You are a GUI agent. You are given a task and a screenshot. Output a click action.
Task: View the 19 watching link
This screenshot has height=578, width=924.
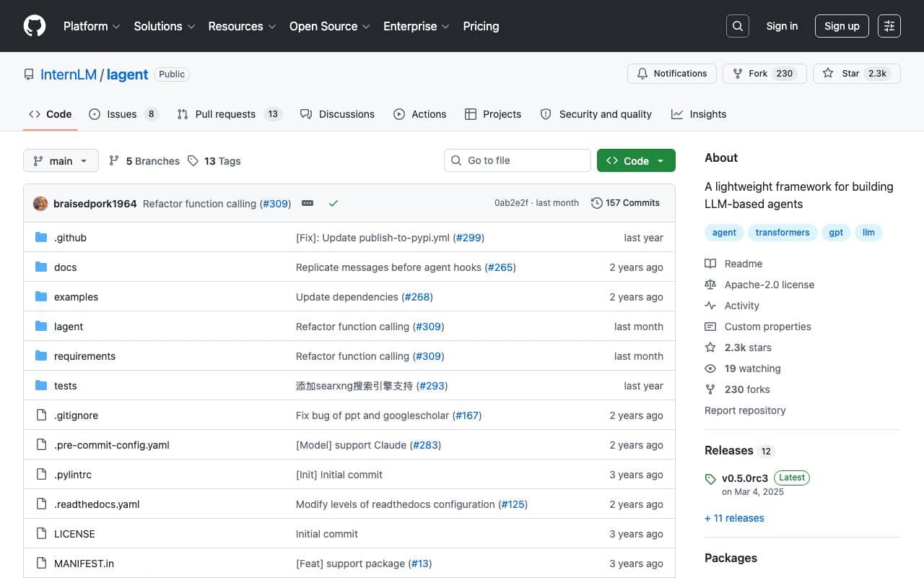(743, 368)
